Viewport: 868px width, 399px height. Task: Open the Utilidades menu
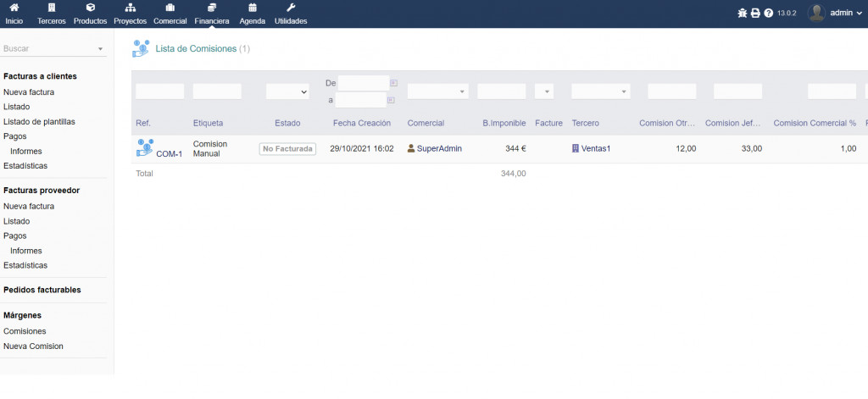coord(291,14)
